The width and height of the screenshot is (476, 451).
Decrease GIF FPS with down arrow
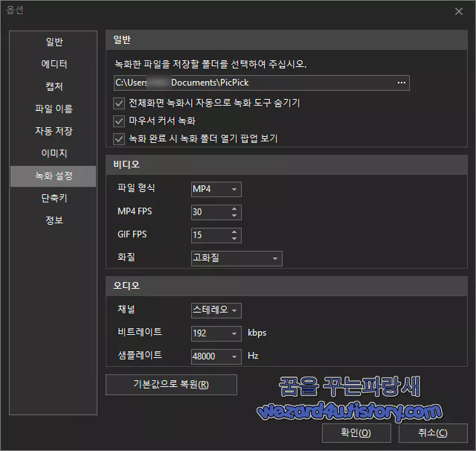click(234, 239)
